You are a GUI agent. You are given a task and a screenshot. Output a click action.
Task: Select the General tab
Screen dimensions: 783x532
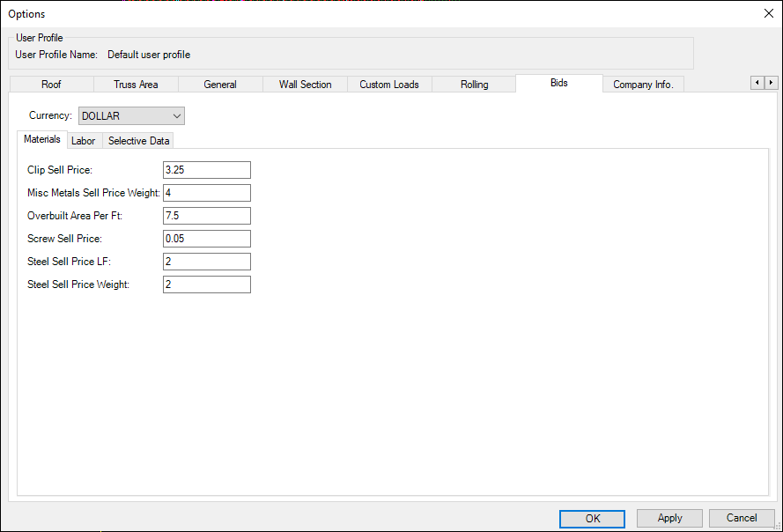[220, 85]
